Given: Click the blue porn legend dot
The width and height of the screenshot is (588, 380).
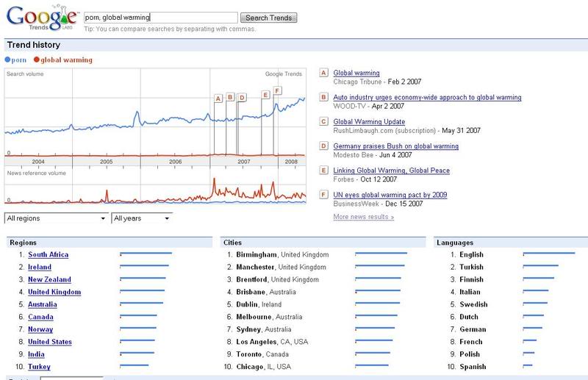Looking at the screenshot, I should point(7,60).
